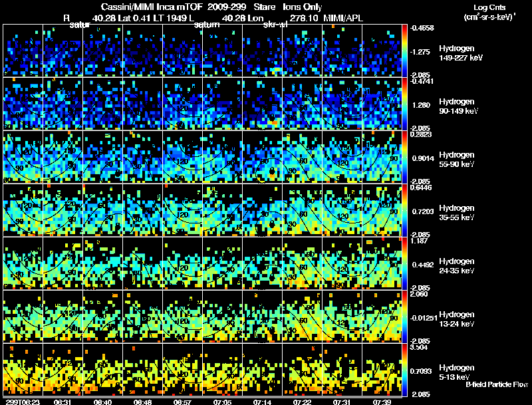Click the time label 06:40
532x405 pixels.
pos(102,402)
